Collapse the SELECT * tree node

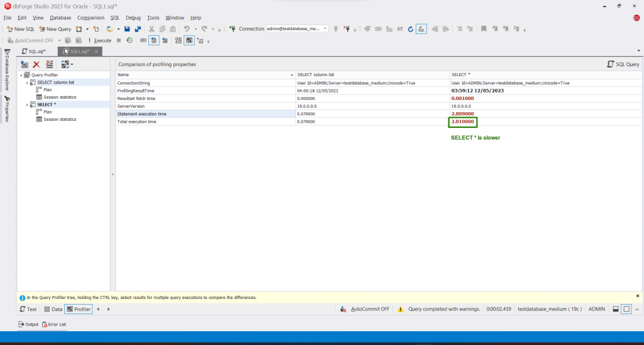point(26,105)
